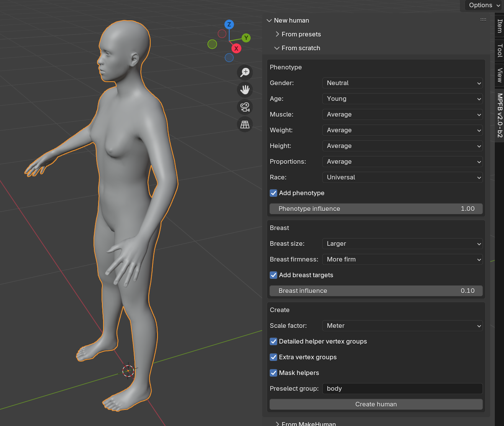Click the negative Z (dark blue) gizmo ball
Image resolution: width=504 pixels, height=426 pixels.
pos(229,58)
